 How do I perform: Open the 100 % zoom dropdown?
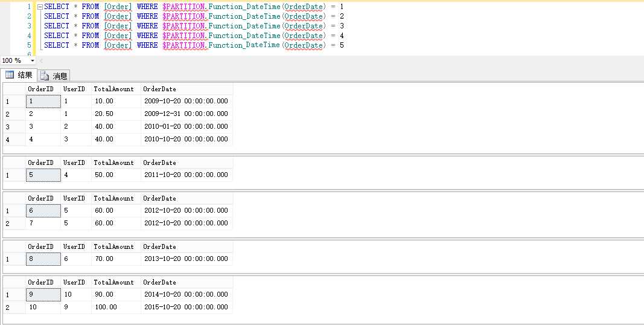pyautogui.click(x=33, y=61)
